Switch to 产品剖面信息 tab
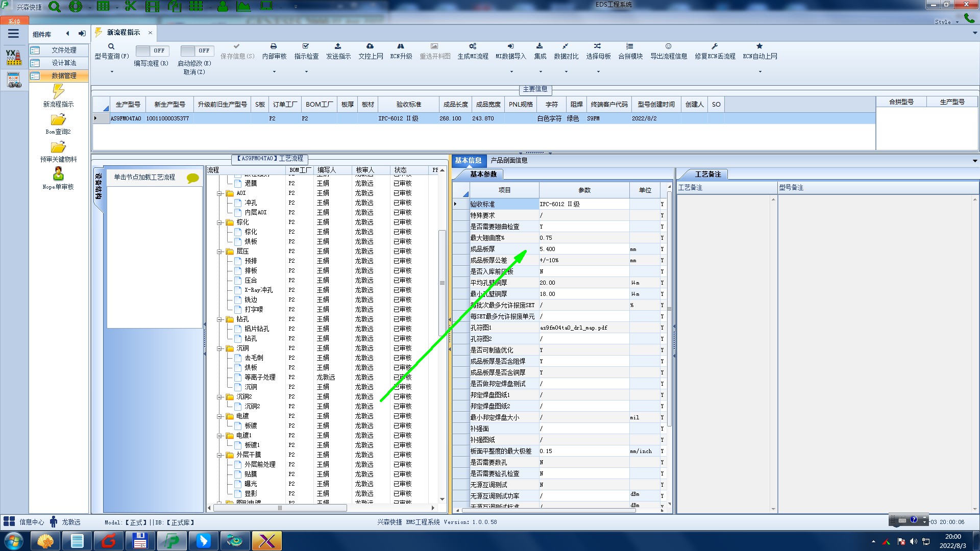Viewport: 980px width, 551px height. [x=509, y=160]
